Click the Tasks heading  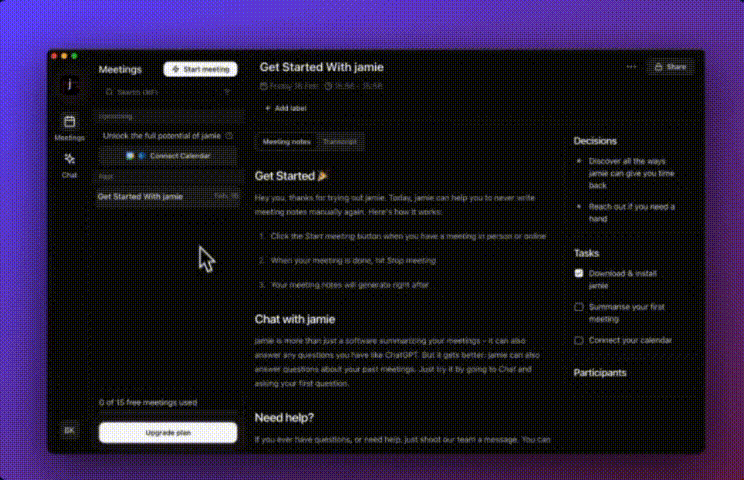click(x=586, y=253)
